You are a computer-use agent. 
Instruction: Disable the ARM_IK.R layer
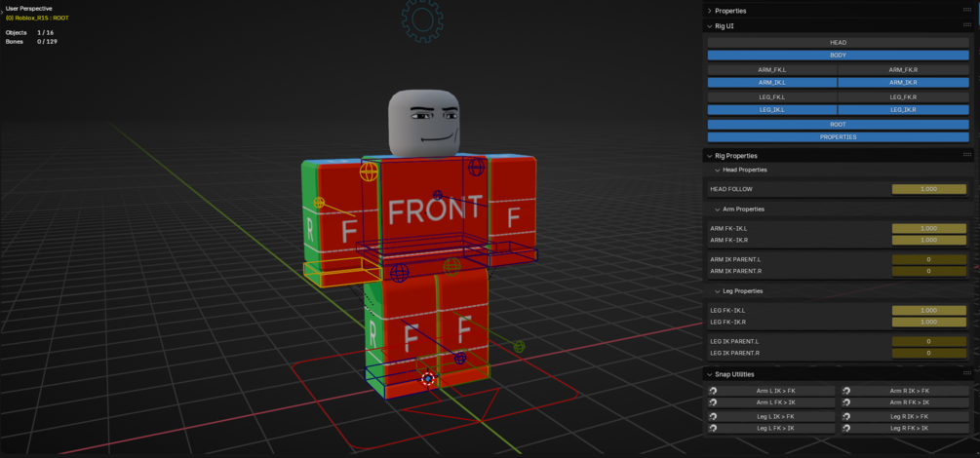[904, 83]
